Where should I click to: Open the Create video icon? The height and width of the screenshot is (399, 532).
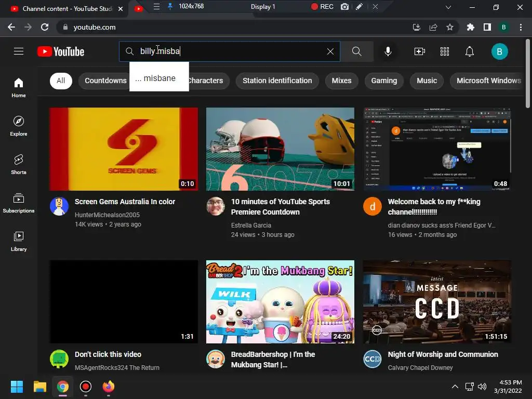click(420, 51)
